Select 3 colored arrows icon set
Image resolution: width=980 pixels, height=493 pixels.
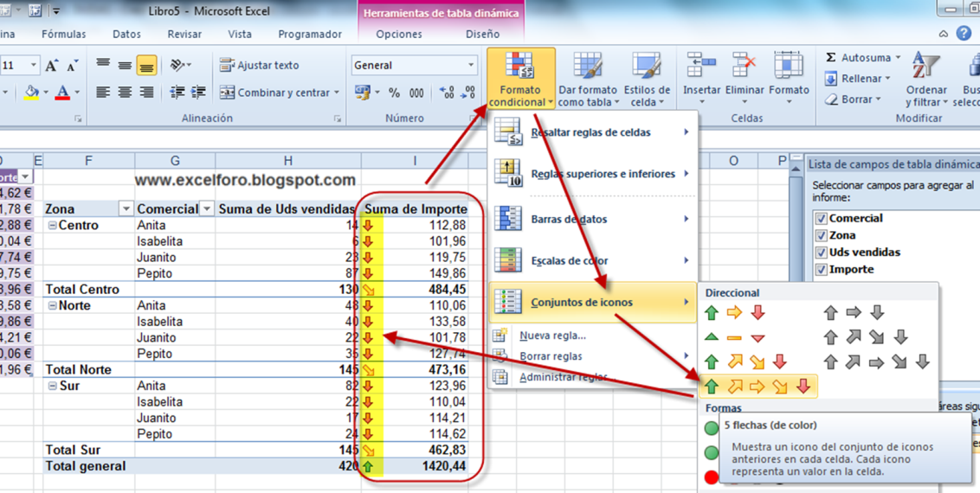pyautogui.click(x=734, y=312)
